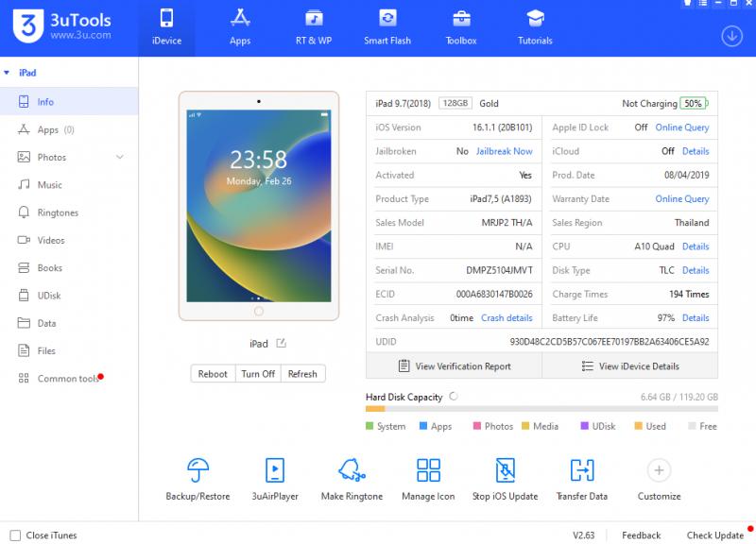The image size is (756, 544).
Task: Click the Media legend swatch
Action: click(525, 426)
